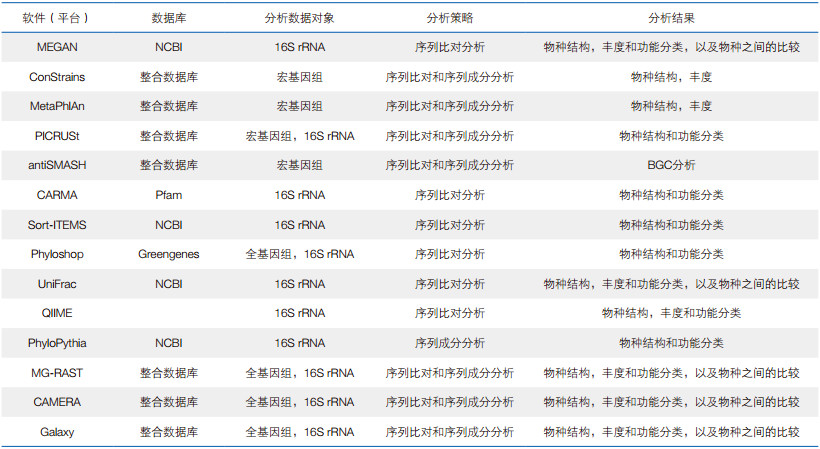This screenshot has height=449, width=820.
Task: Click 整合数据库 in the antiSMASH row
Action: click(x=168, y=165)
